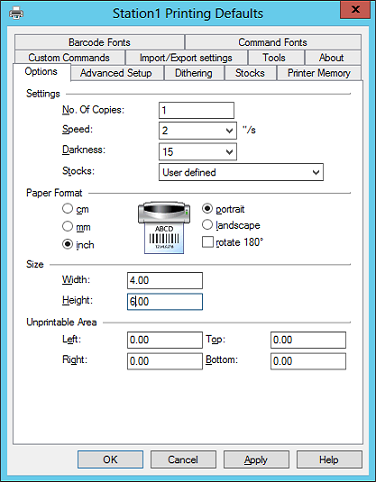This screenshot has width=376, height=482.
Task: Click into the Width field
Action: (165, 280)
